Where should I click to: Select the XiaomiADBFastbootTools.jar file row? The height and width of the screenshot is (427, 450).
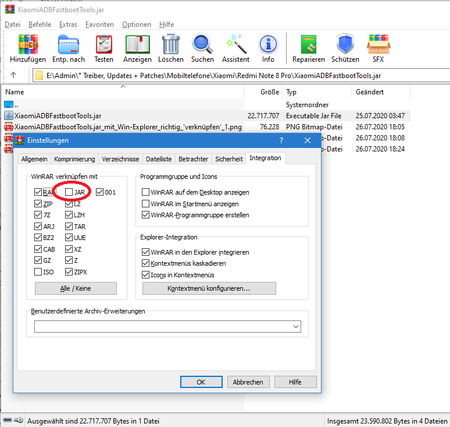(207, 116)
